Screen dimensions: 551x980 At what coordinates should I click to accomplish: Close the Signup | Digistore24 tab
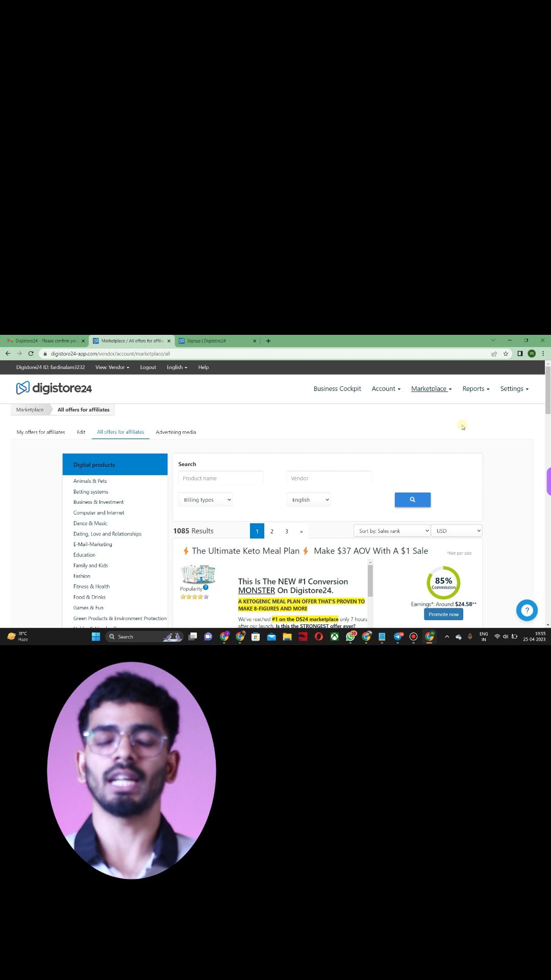[x=255, y=340]
